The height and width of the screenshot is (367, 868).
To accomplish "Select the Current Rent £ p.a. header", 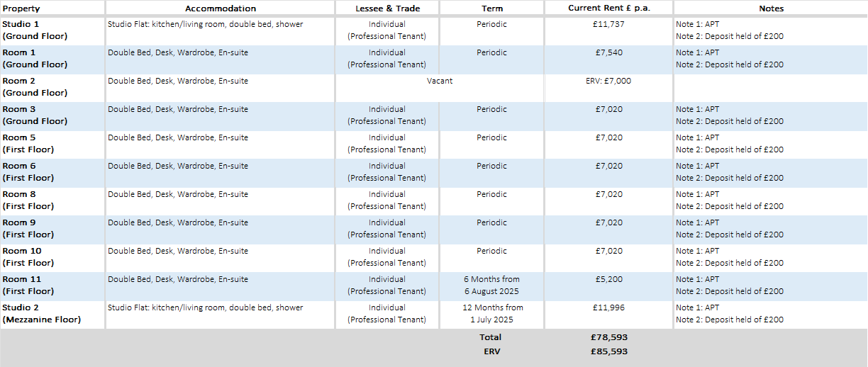I will pyautogui.click(x=609, y=9).
